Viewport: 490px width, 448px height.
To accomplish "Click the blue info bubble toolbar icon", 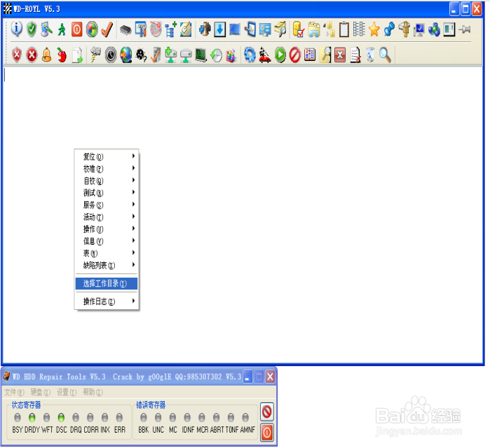I will coord(17,29).
